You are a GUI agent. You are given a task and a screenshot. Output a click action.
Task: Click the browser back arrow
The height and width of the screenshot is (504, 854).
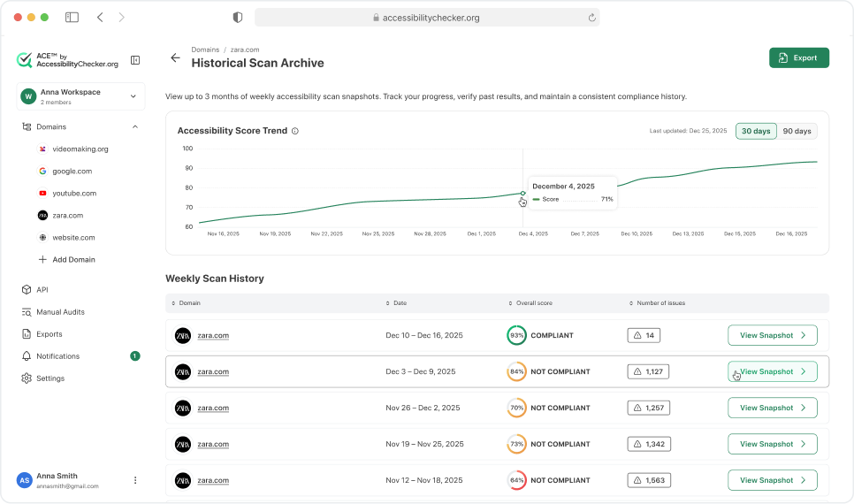pos(100,18)
